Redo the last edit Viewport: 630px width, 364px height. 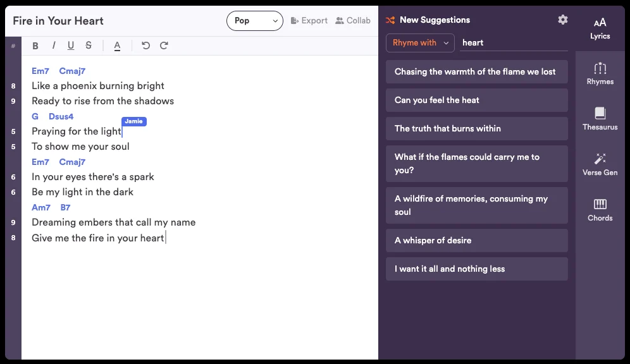point(164,45)
